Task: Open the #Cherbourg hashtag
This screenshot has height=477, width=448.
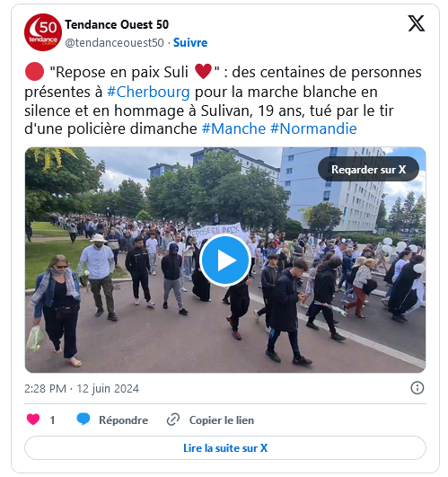Action: point(148,92)
